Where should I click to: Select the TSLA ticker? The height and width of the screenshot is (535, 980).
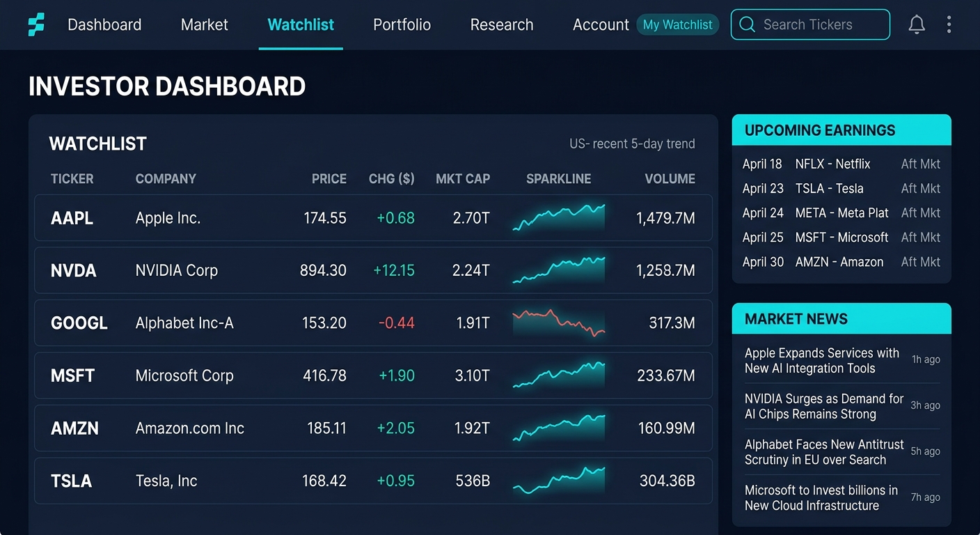click(x=71, y=481)
